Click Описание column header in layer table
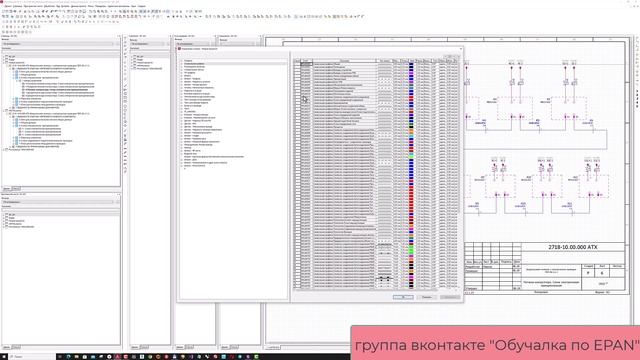Screen dimensions: 640x360 [x=344, y=61]
